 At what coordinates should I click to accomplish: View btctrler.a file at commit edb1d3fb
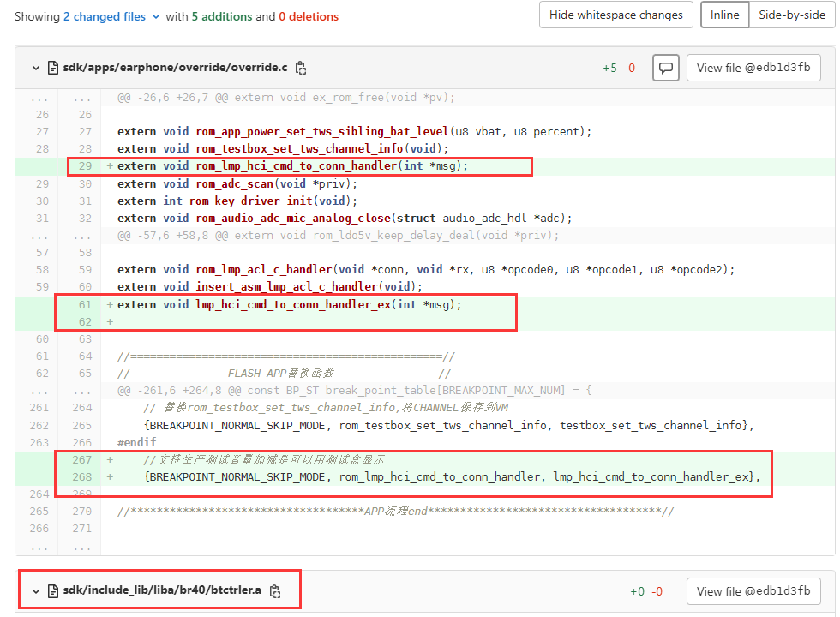click(753, 591)
